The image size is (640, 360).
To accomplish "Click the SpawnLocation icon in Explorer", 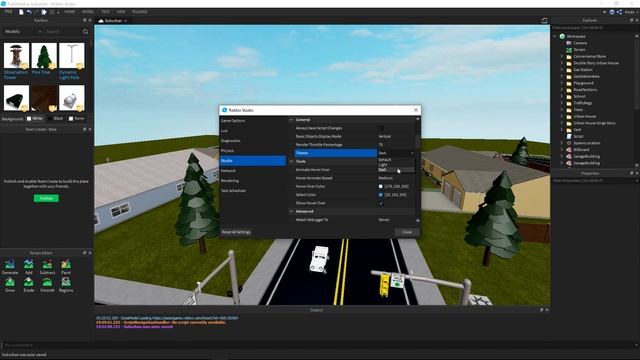I will coord(569,143).
